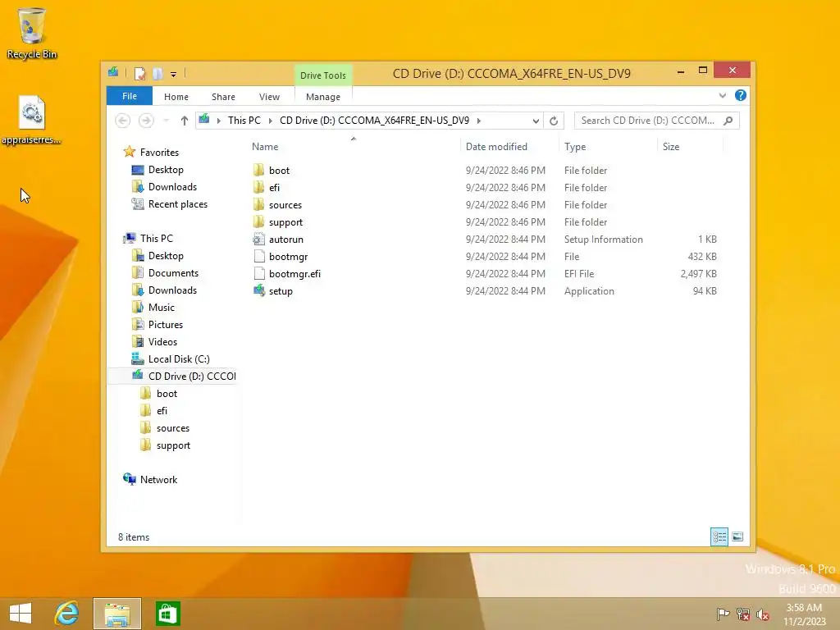
Task: Expand the ribbon with the chevron arrow
Action: point(723,95)
